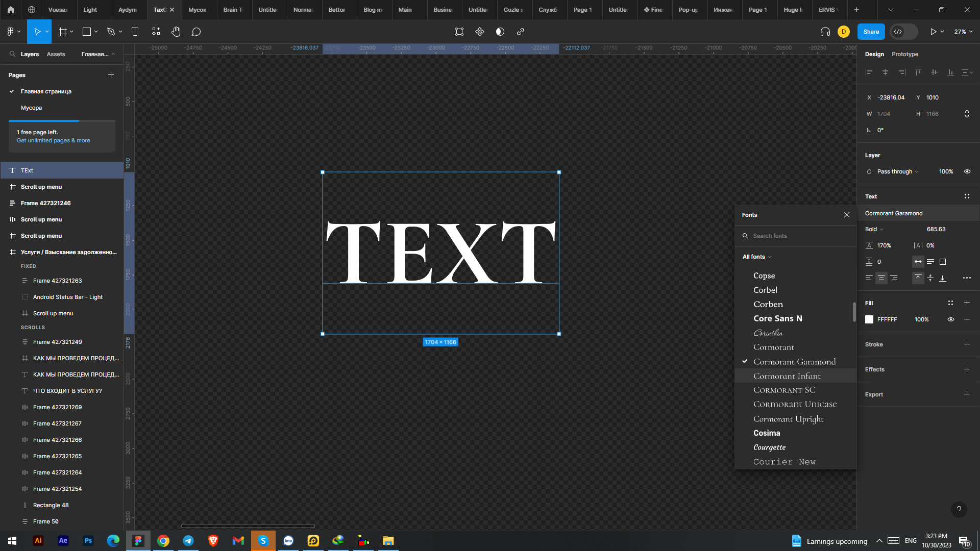Close the Fonts panel

pyautogui.click(x=847, y=215)
